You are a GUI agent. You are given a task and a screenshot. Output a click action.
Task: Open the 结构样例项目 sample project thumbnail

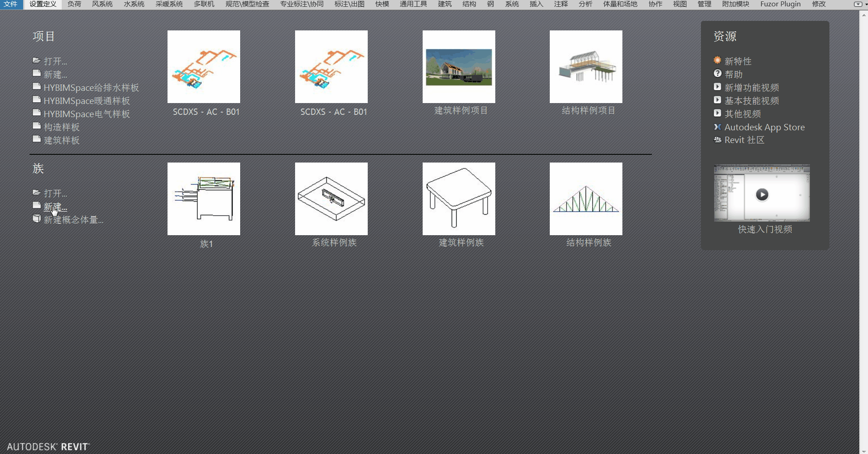(586, 67)
